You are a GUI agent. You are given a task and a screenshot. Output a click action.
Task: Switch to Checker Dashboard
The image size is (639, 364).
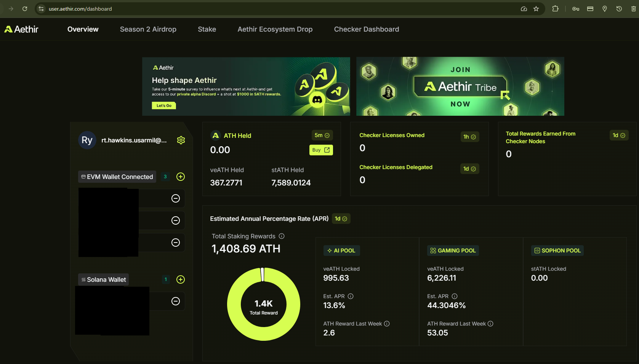click(367, 29)
